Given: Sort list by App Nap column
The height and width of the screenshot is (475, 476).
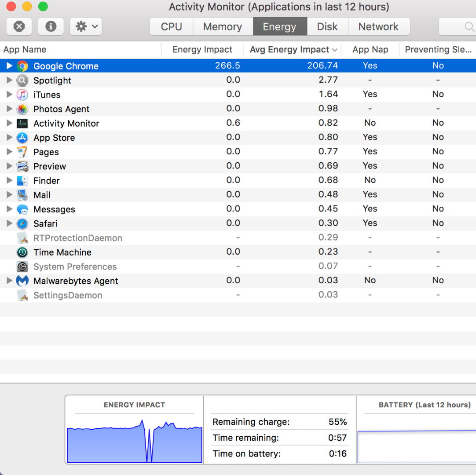Looking at the screenshot, I should (x=370, y=50).
